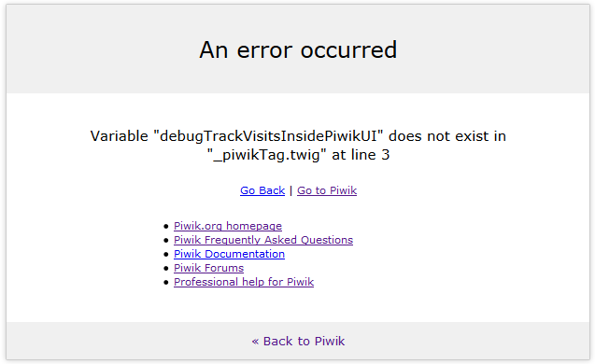Click the word 'Variable' in error message
Image resolution: width=595 pixels, height=364 pixels.
[x=120, y=136]
